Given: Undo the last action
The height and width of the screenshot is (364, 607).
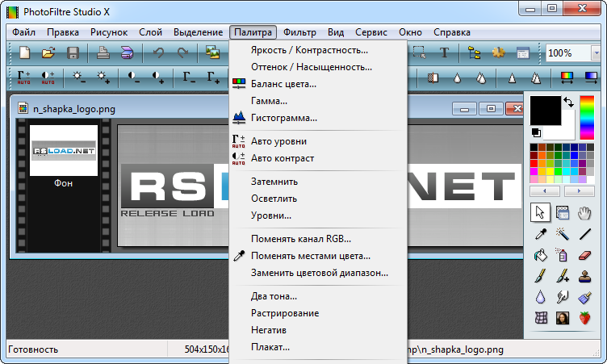Looking at the screenshot, I should tap(158, 53).
